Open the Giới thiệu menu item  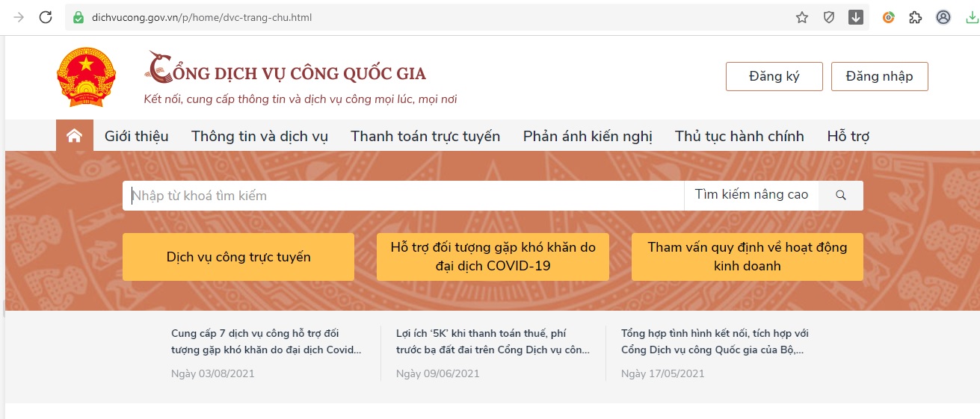click(137, 136)
